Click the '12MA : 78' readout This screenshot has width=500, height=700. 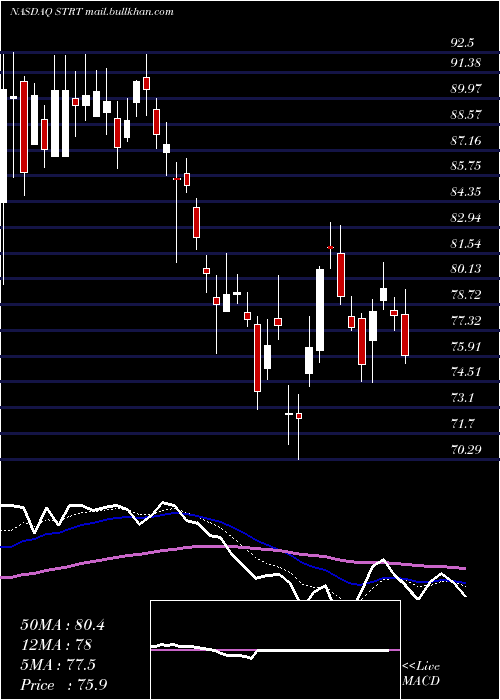coord(56,645)
